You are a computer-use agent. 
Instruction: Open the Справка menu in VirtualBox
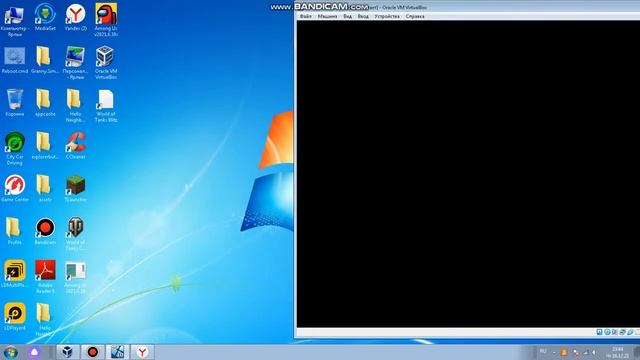click(x=415, y=16)
